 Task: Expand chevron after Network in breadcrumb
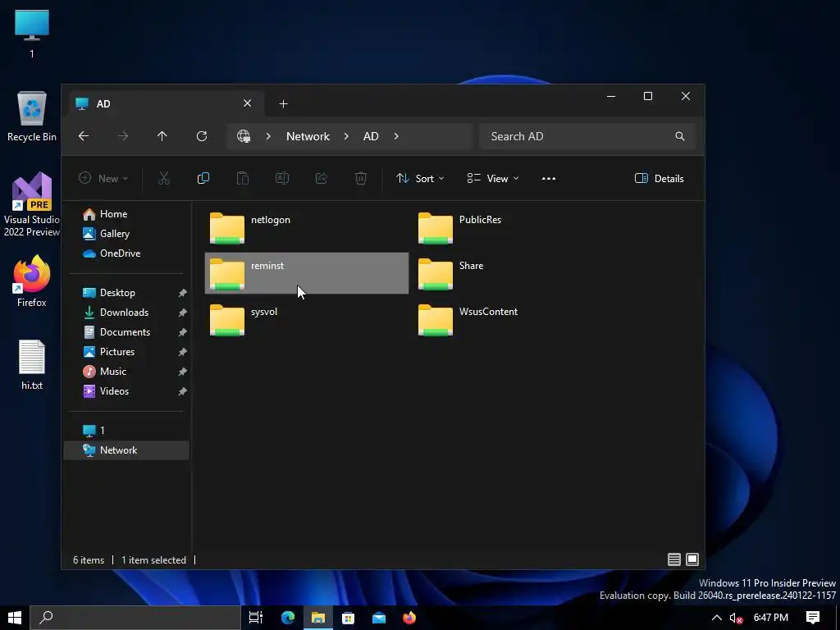[347, 136]
